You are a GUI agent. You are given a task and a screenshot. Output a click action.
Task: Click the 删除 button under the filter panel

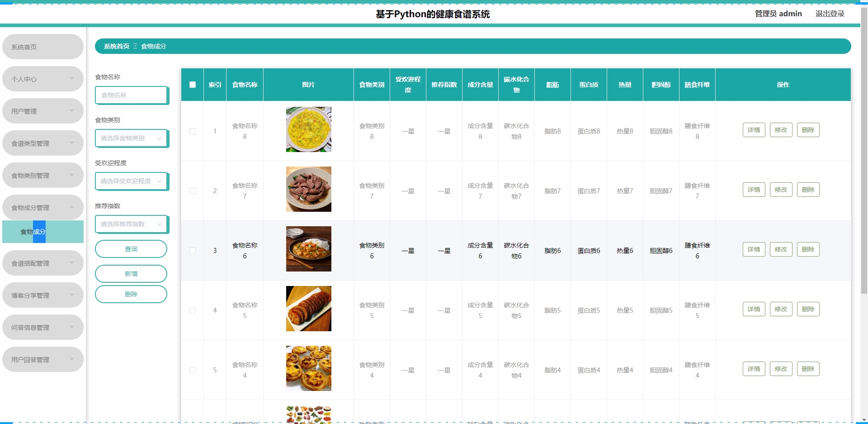[x=131, y=294]
